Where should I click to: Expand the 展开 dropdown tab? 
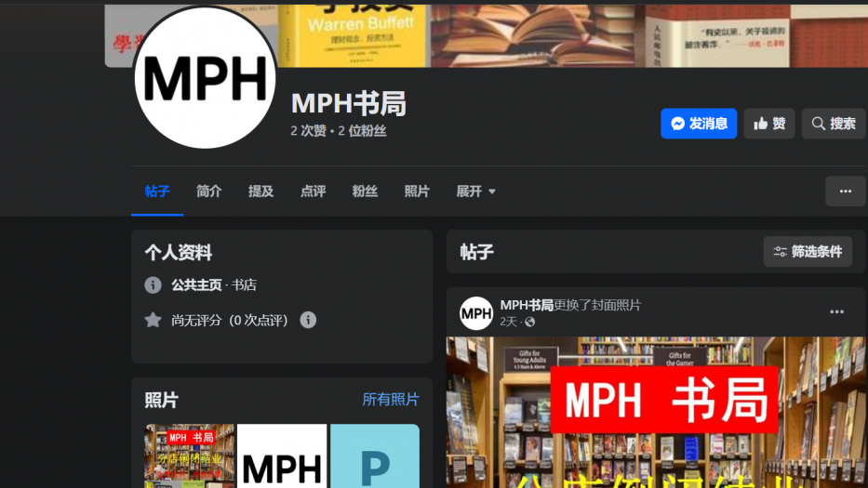pos(475,191)
